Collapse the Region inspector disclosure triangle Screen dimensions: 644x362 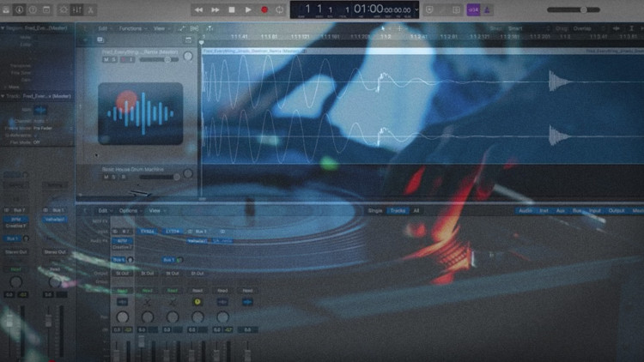3,28
